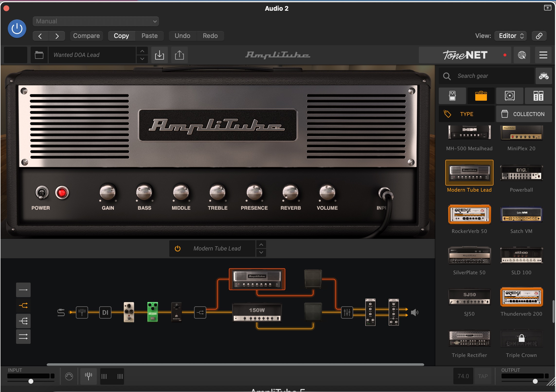The width and height of the screenshot is (556, 392).
Task: Select the Satch VM amp
Action: (521, 214)
